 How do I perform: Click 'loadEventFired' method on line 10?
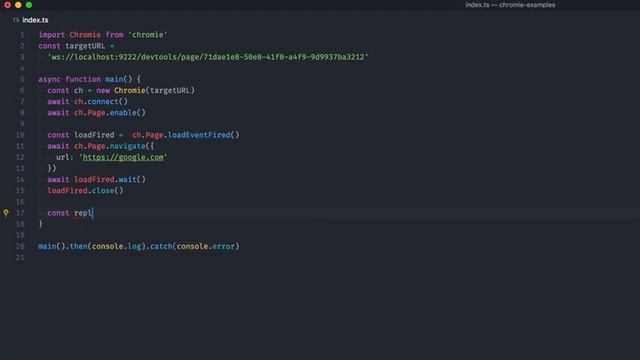[199, 135]
